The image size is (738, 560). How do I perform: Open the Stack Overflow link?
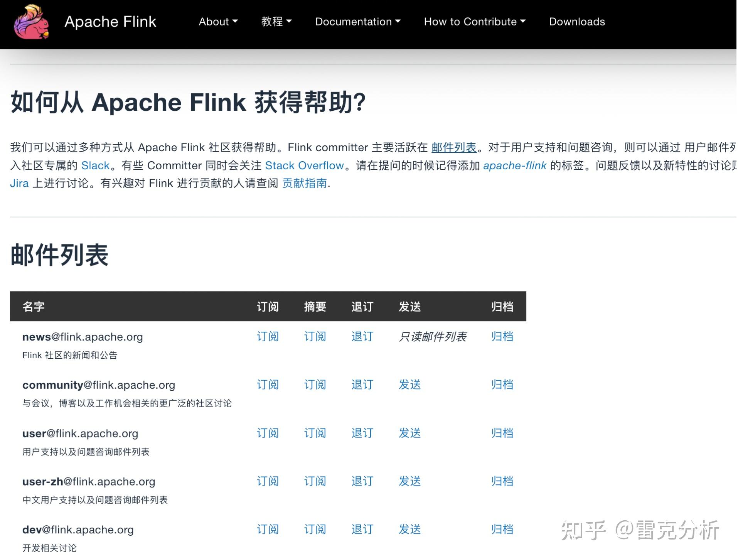click(304, 165)
